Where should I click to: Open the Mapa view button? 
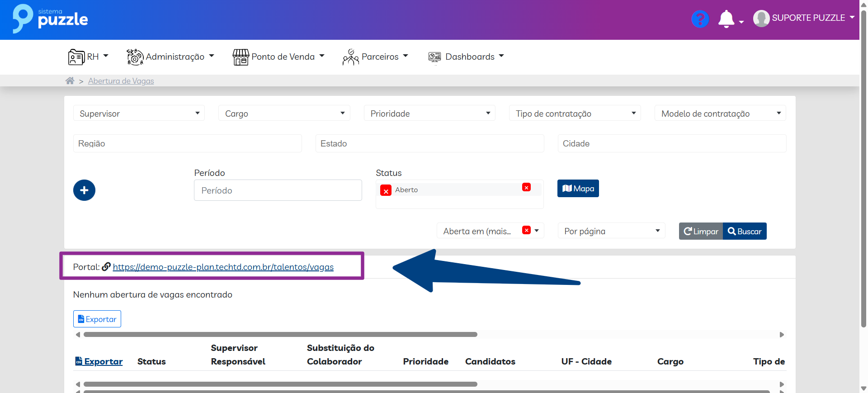tap(578, 189)
